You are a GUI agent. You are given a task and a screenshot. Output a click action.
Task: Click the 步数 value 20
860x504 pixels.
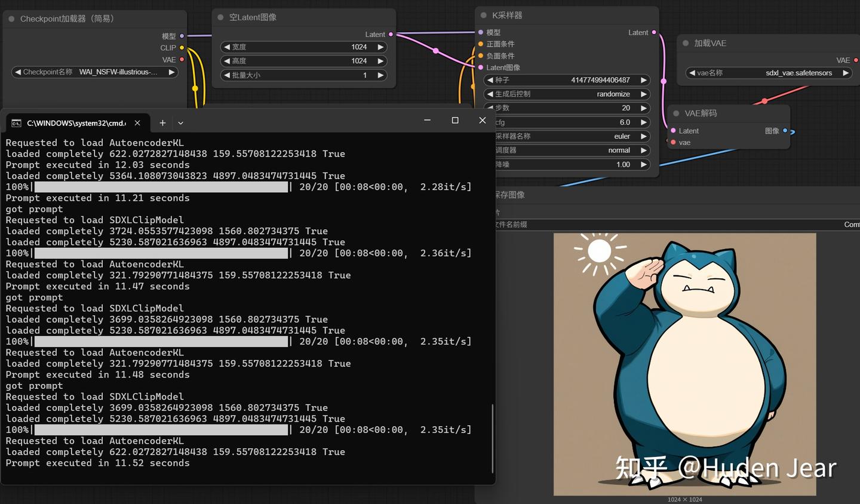coord(626,108)
